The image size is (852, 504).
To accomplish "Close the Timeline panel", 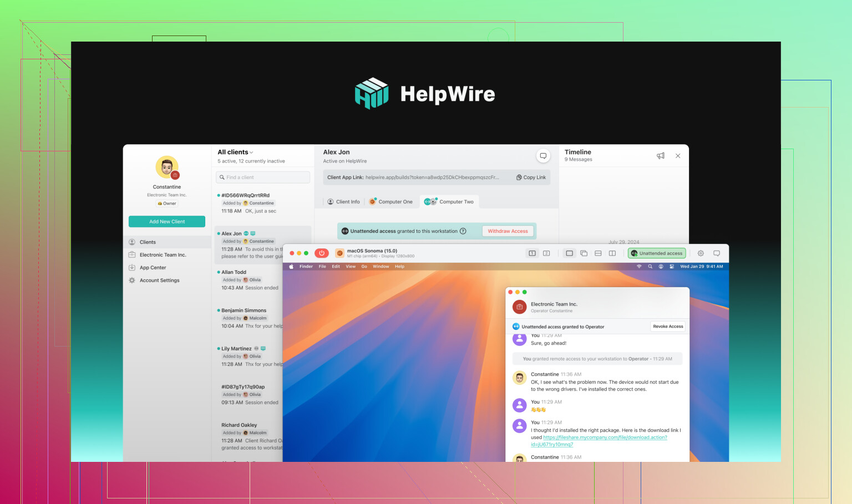I will (678, 156).
